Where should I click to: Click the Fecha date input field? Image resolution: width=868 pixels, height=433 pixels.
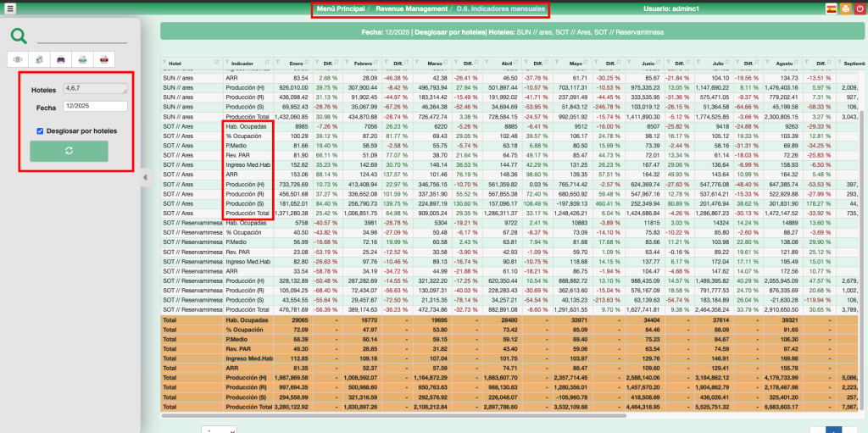coord(95,107)
